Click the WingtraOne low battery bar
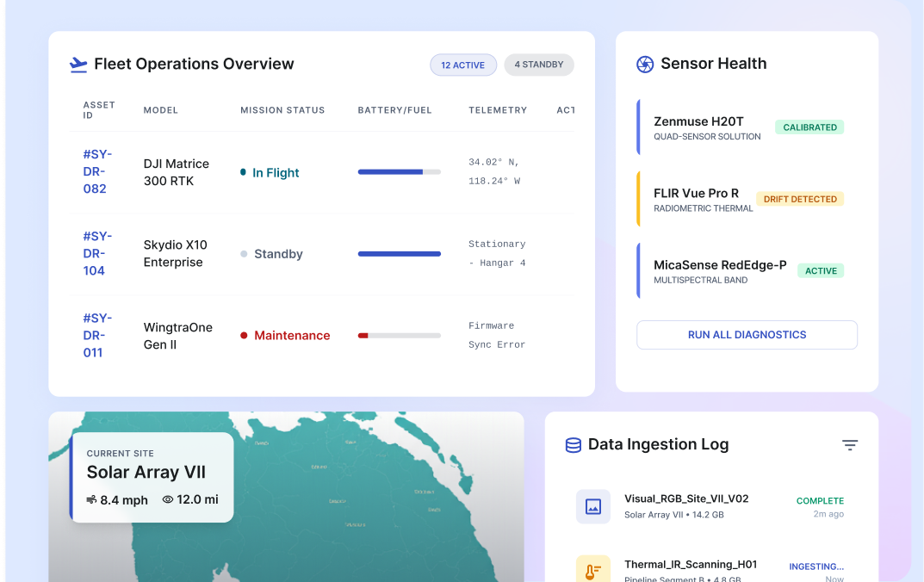The width and height of the screenshot is (924, 582). pyautogui.click(x=399, y=336)
